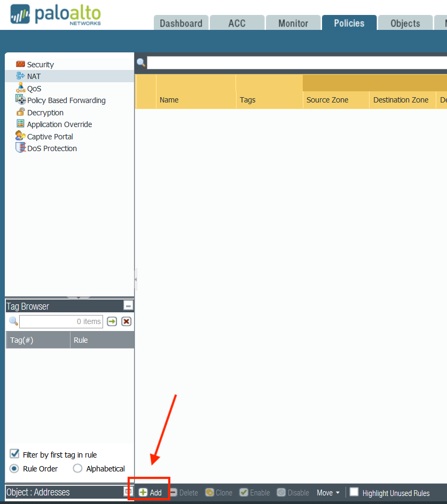
Task: Click the Name column header
Action: tap(169, 100)
